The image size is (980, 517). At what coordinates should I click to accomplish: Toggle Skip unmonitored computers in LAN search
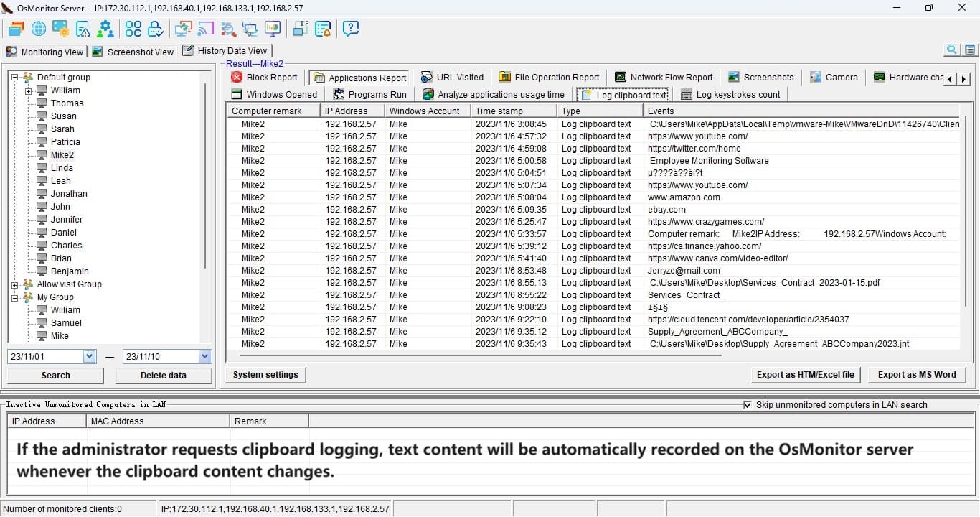pos(748,405)
